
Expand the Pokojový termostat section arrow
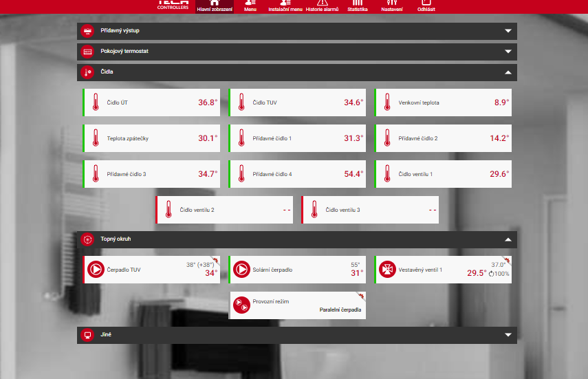point(508,52)
